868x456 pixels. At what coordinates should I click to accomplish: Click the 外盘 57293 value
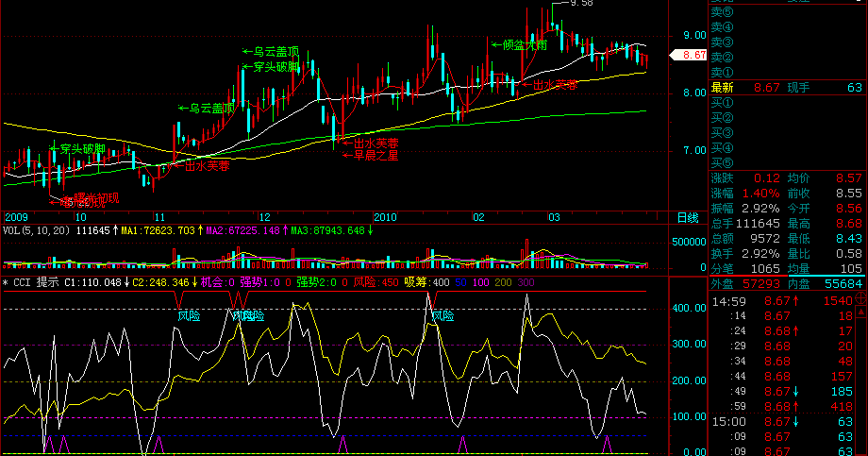pyautogui.click(x=761, y=283)
